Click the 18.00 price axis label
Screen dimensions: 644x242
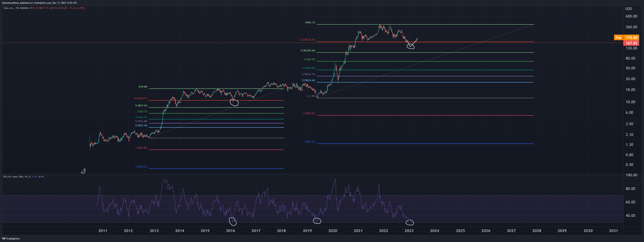pos(630,90)
